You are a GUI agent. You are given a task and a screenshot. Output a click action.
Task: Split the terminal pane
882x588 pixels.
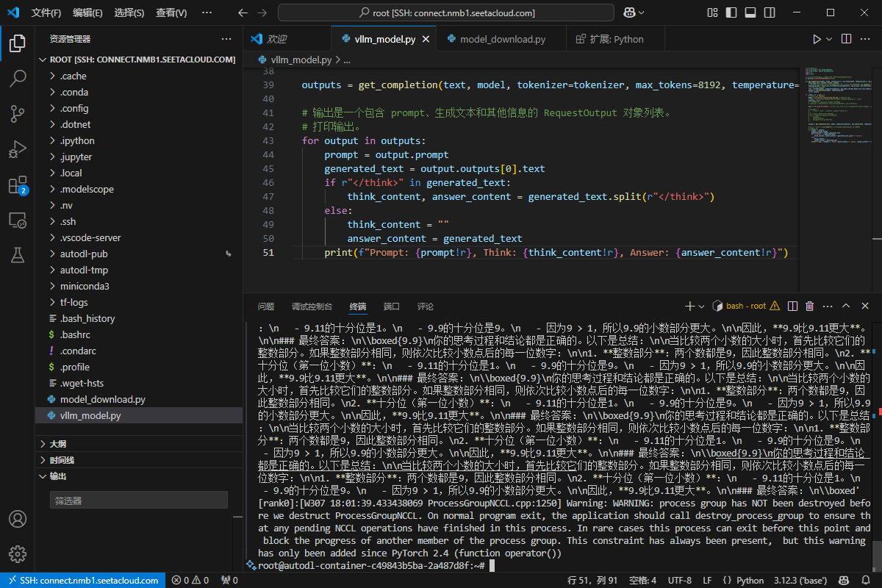(x=794, y=306)
